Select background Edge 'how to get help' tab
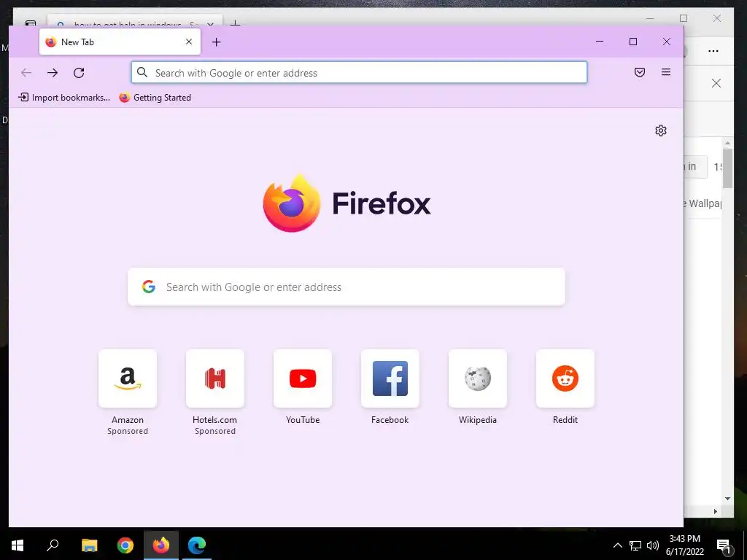This screenshot has height=560, width=747. click(135, 21)
